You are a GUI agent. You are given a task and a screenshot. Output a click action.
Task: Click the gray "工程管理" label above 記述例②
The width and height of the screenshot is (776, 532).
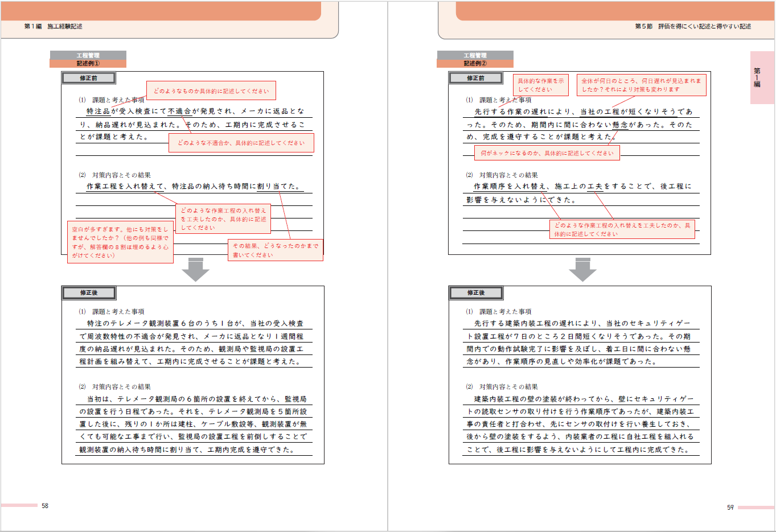coord(475,55)
